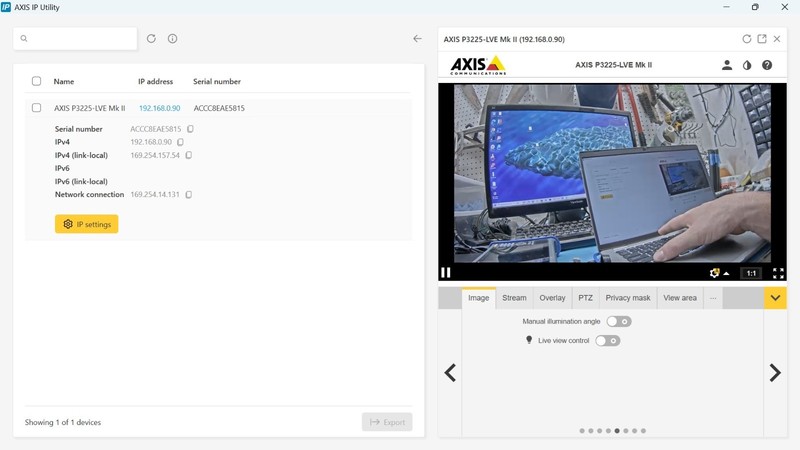The width and height of the screenshot is (800, 450).
Task: Refresh the device list
Action: (x=151, y=39)
